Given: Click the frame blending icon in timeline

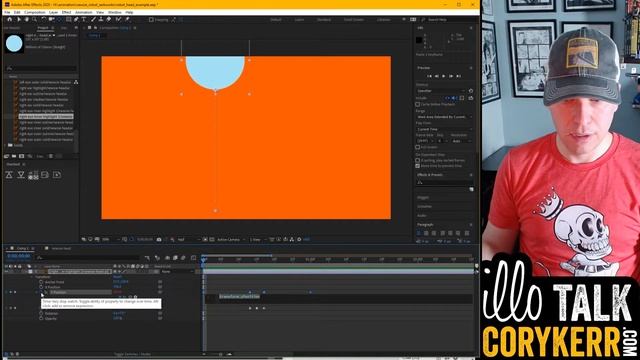Looking at the screenshot, I should (176, 258).
